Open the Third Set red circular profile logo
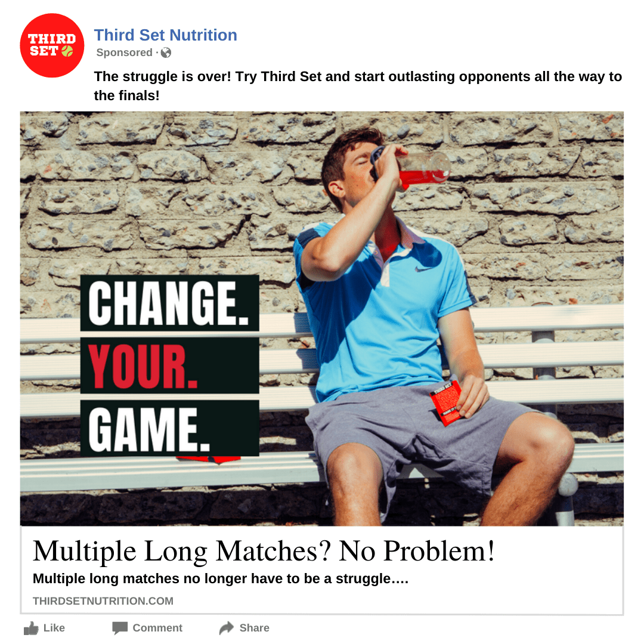 pyautogui.click(x=52, y=45)
